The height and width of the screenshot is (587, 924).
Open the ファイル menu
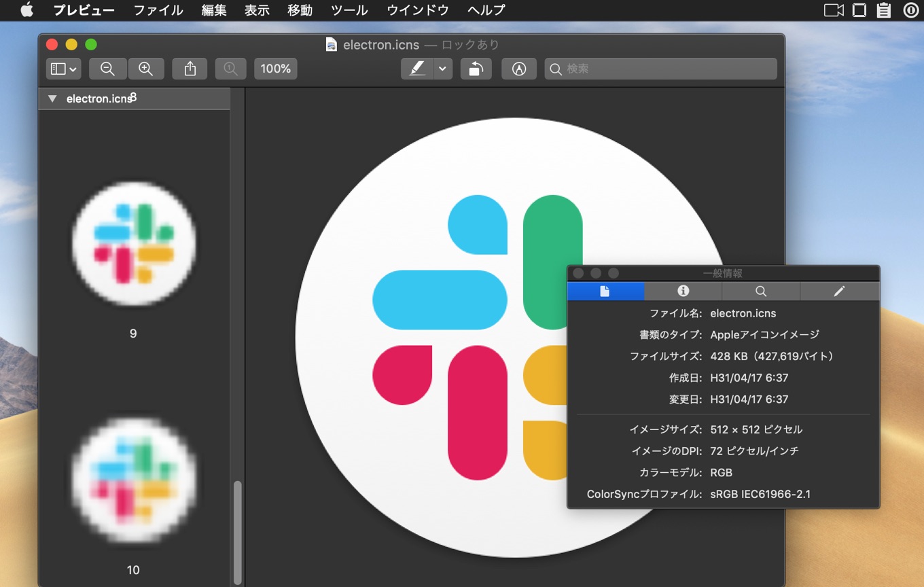pyautogui.click(x=158, y=10)
